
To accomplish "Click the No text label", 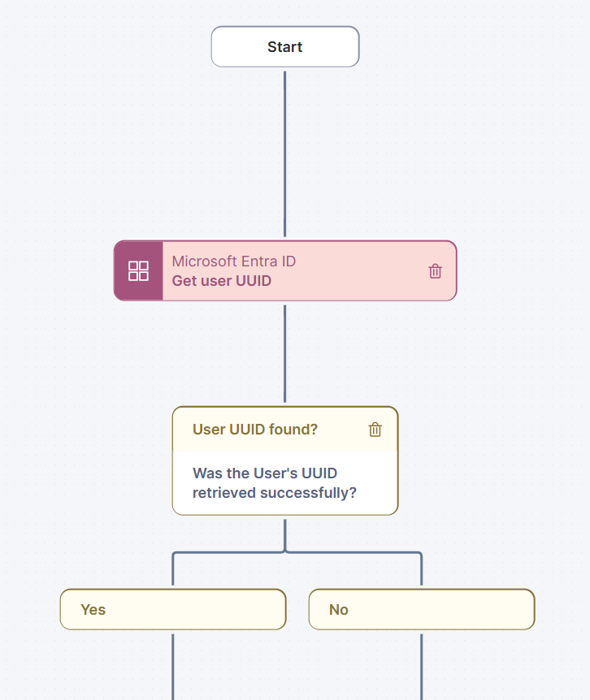I will coord(339,610).
